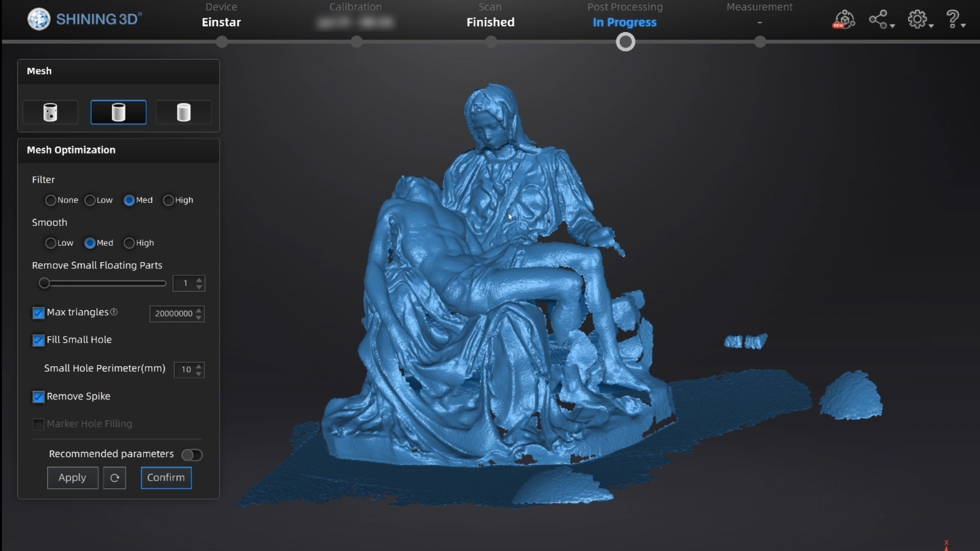The height and width of the screenshot is (551, 980).
Task: Click the small floating mesh fragment
Action: [x=745, y=341]
